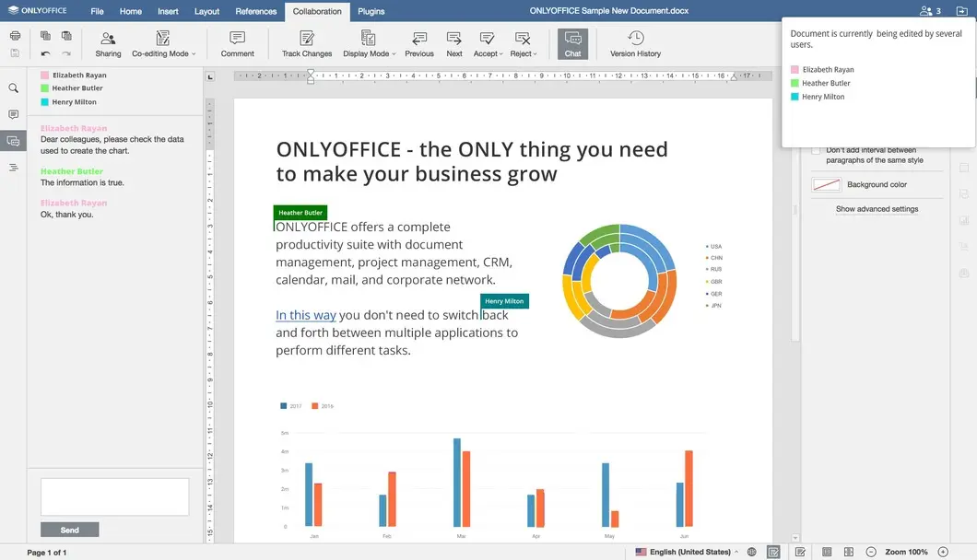The width and height of the screenshot is (977, 560).
Task: Click in the chat message input box
Action: coord(114,496)
